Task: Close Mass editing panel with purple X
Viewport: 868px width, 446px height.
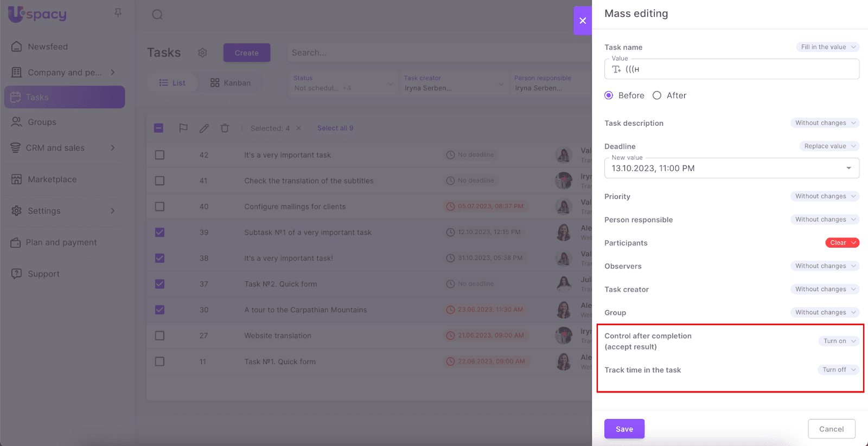Action: tap(583, 21)
